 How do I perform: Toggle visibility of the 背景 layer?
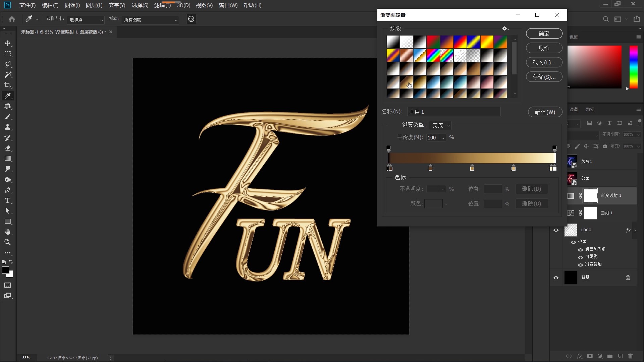tap(556, 278)
